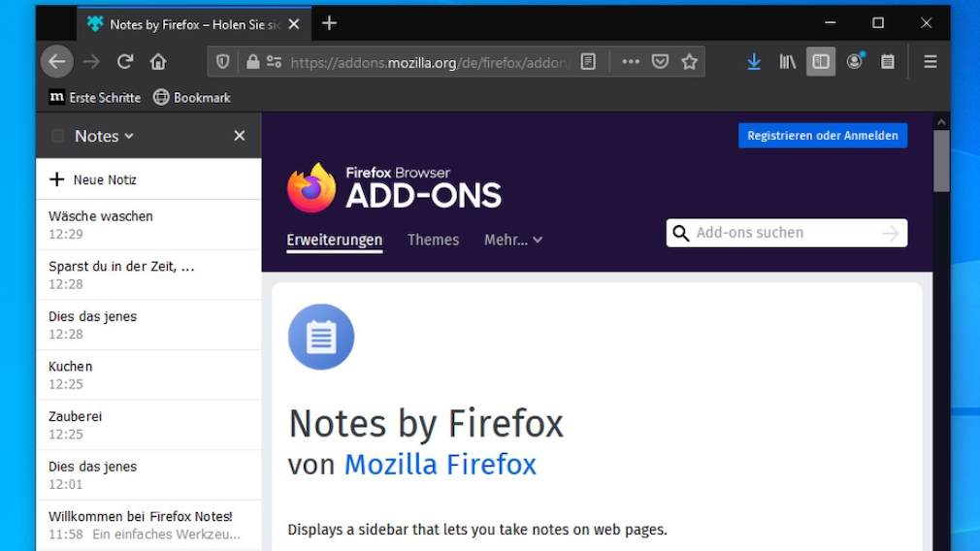This screenshot has height=551, width=980.
Task: Open Dies das jenes note from 12:28
Action: tap(148, 325)
